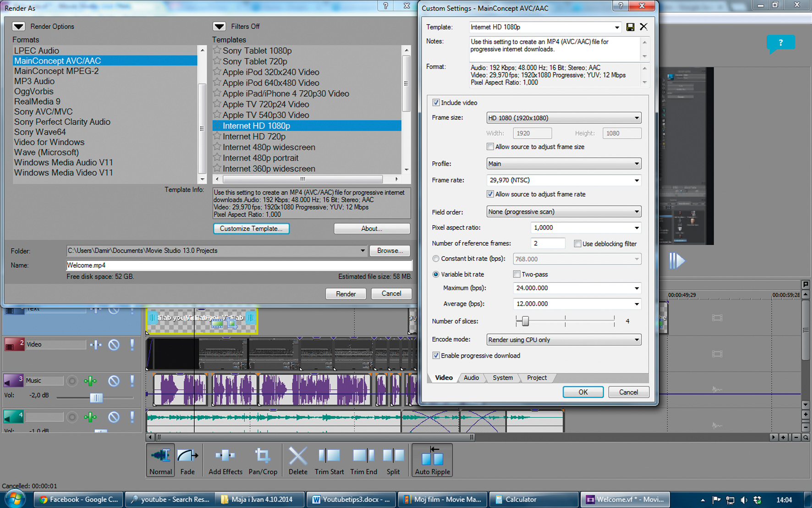Enable the Two-pass checkbox
The image size is (812, 508).
click(x=517, y=274)
